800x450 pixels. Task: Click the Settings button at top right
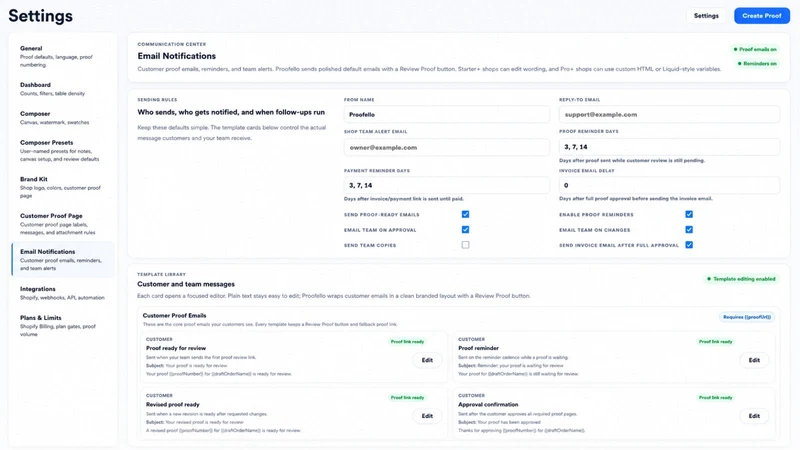point(706,16)
